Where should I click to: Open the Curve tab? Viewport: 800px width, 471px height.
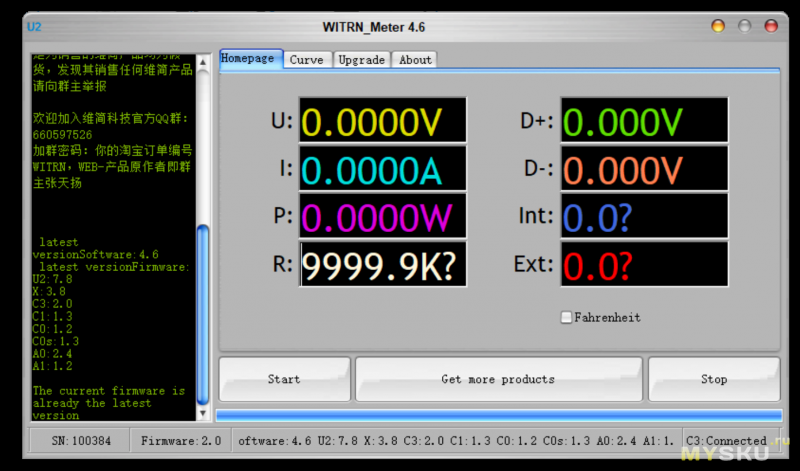(306, 60)
